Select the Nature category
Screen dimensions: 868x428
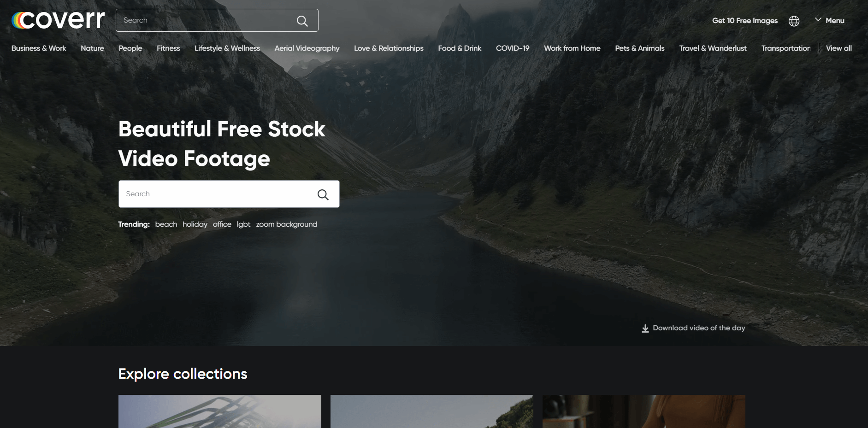pyautogui.click(x=92, y=48)
